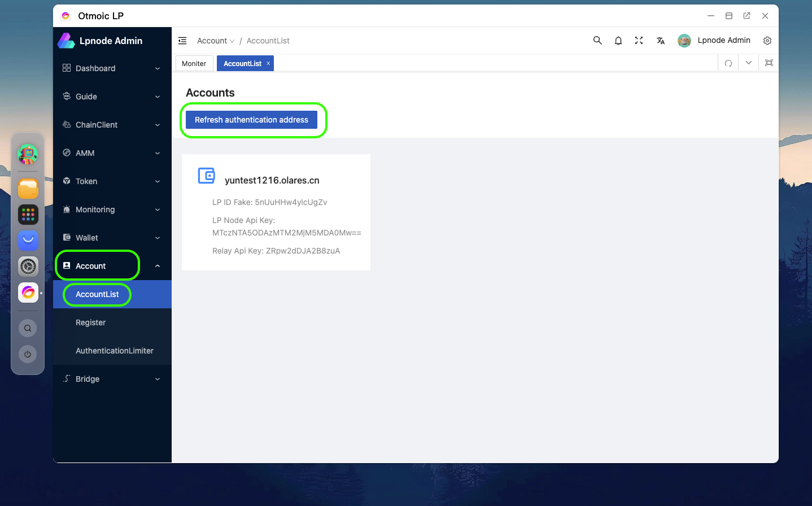This screenshot has height=506, width=812.
Task: Click the user avatar labeled Lpnode Admin
Action: tap(684, 40)
